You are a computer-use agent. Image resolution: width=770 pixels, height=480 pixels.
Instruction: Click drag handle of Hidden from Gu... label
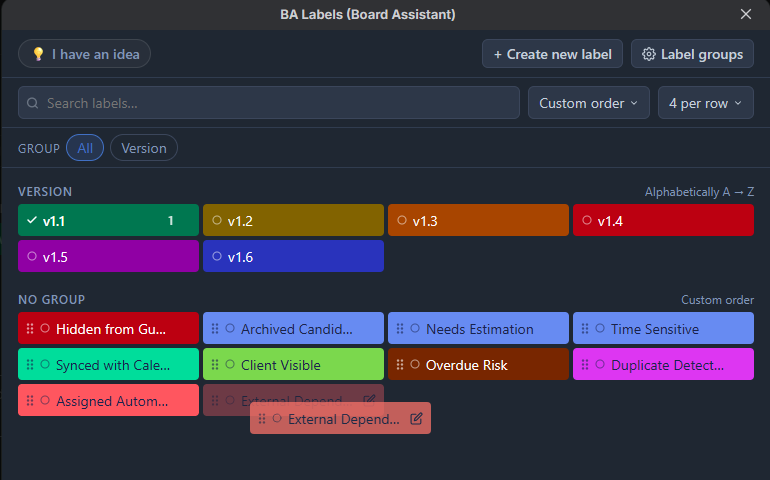30,328
